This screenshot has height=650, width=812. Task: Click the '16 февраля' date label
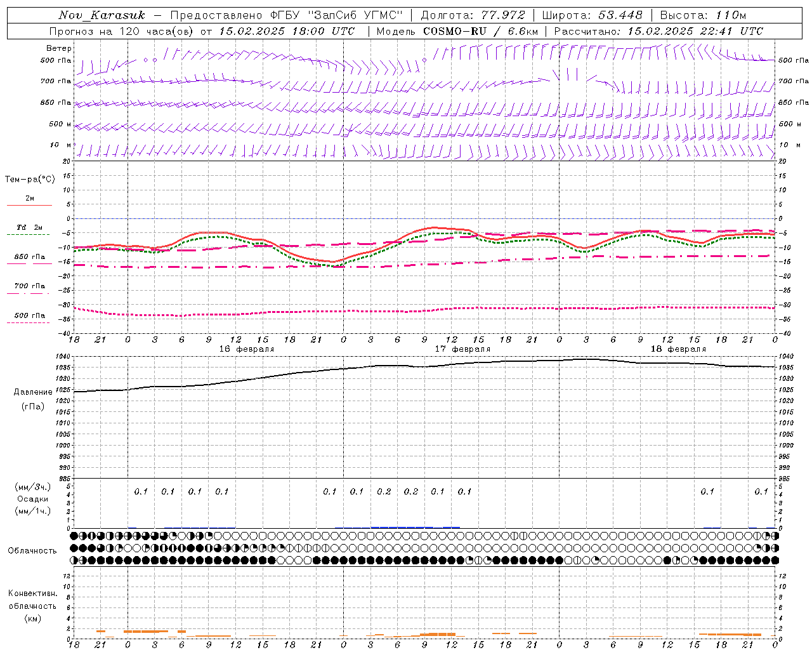click(x=247, y=349)
